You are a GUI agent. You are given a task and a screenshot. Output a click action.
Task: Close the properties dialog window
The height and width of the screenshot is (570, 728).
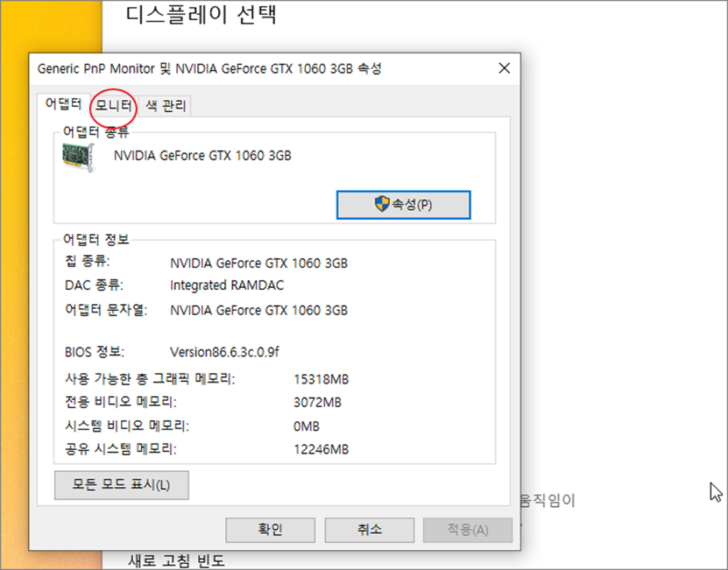(504, 68)
